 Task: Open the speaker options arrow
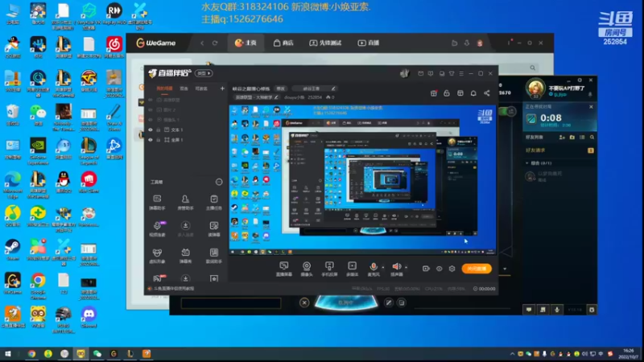[x=407, y=267]
